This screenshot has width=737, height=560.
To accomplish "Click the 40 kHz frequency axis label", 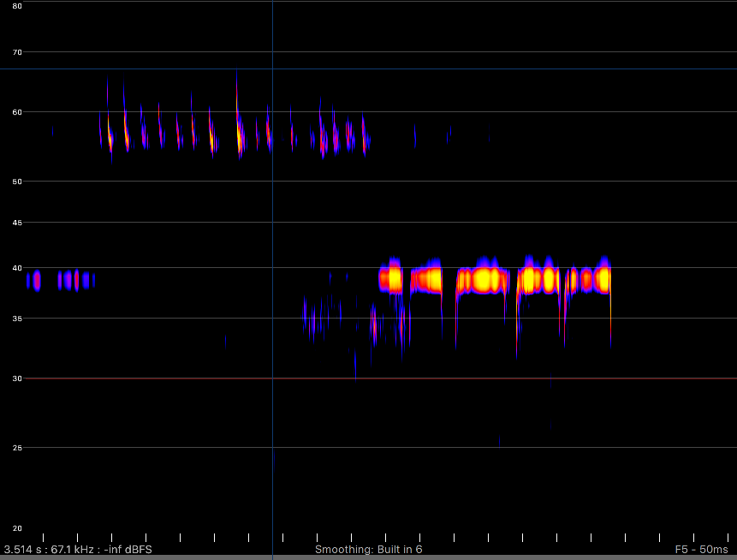I will [17, 268].
